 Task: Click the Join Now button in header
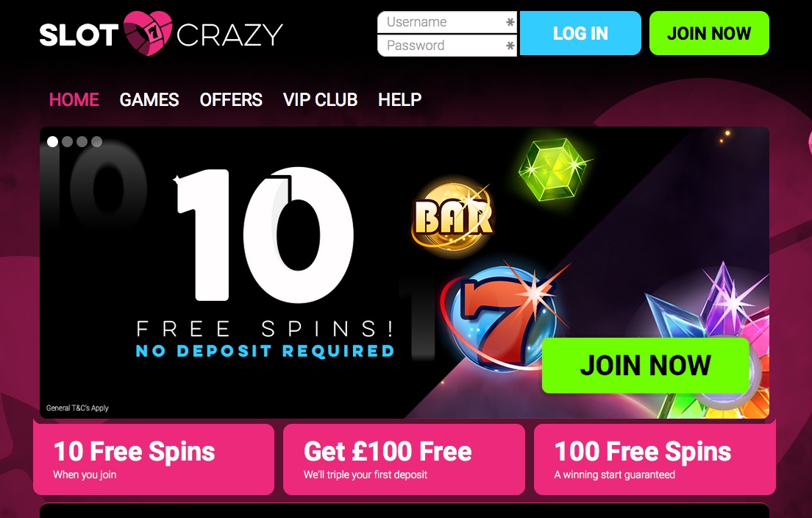[709, 33]
